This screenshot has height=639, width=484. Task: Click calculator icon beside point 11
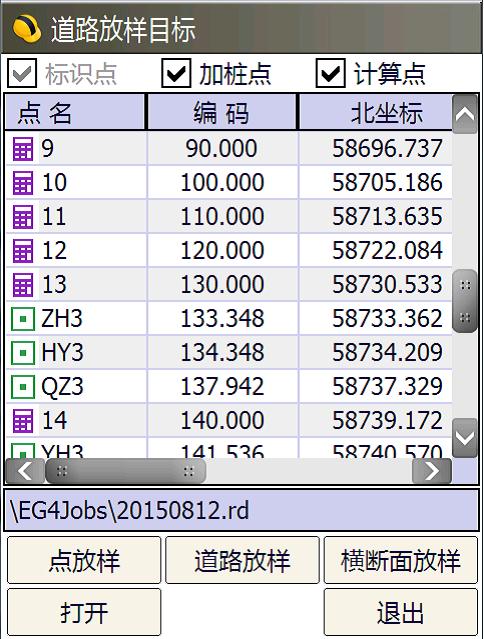click(23, 216)
